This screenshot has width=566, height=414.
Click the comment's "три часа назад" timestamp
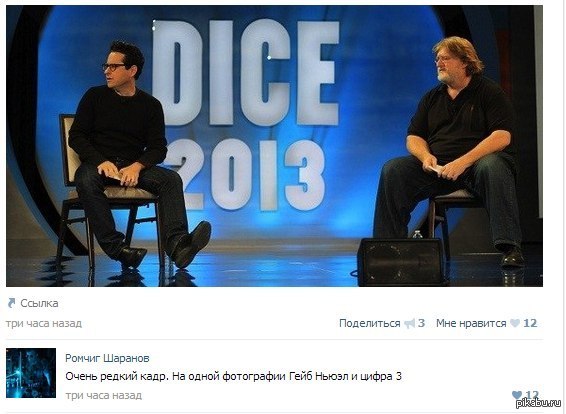click(x=104, y=395)
